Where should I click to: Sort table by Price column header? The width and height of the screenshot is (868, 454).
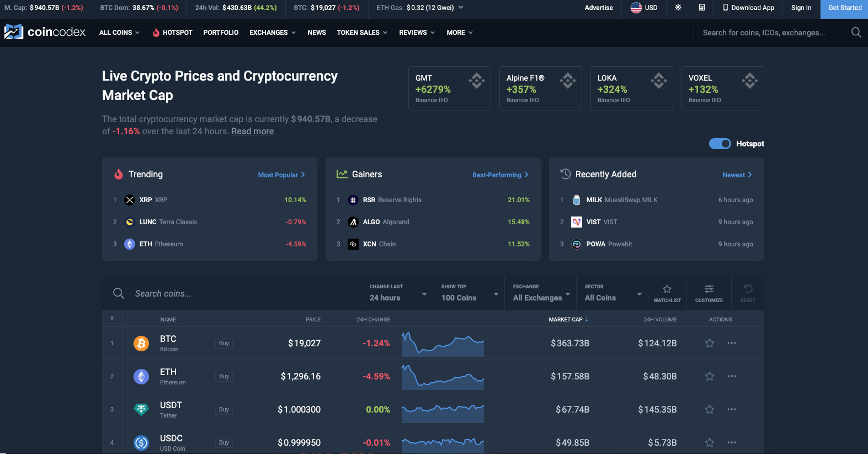coord(313,319)
